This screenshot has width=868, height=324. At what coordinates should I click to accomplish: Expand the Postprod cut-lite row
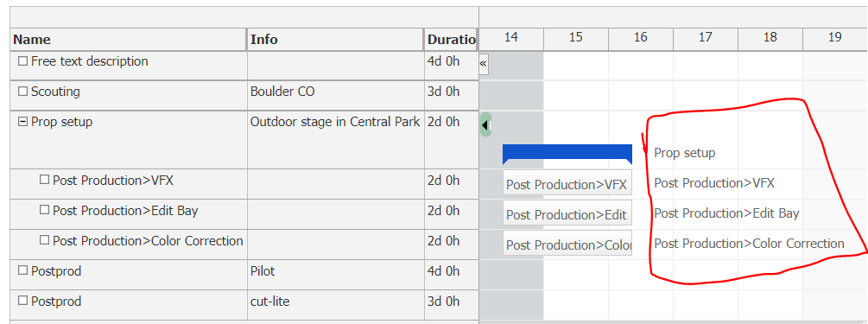click(x=22, y=302)
